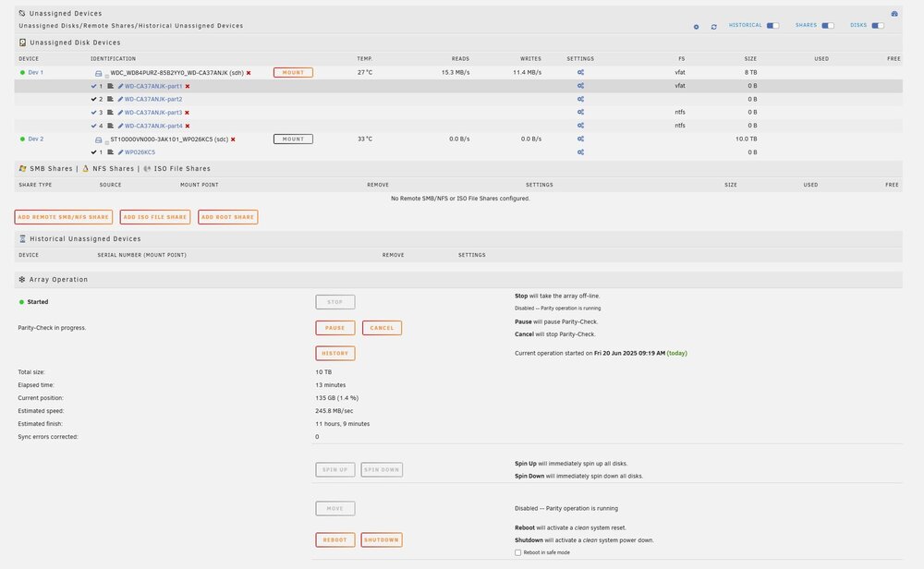Viewport: 924px width, 569px height.
Task: Open settings icon for WP026KC5 partition row
Action: (x=580, y=152)
